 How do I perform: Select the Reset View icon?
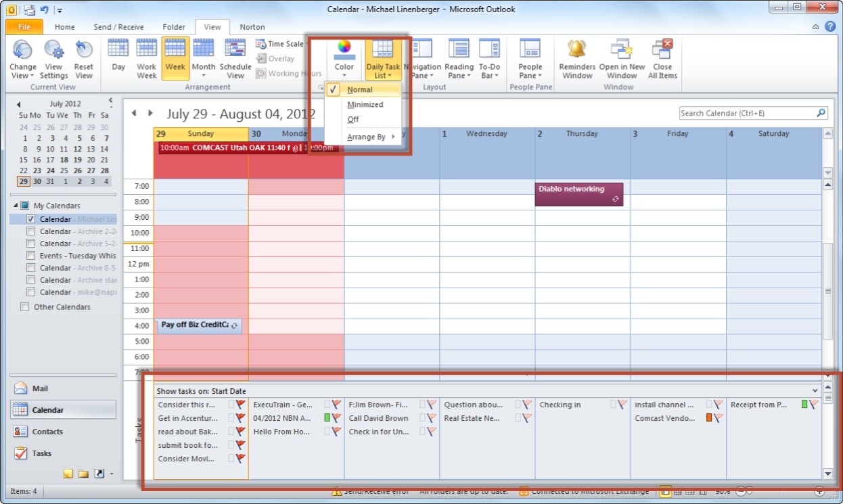click(x=83, y=58)
